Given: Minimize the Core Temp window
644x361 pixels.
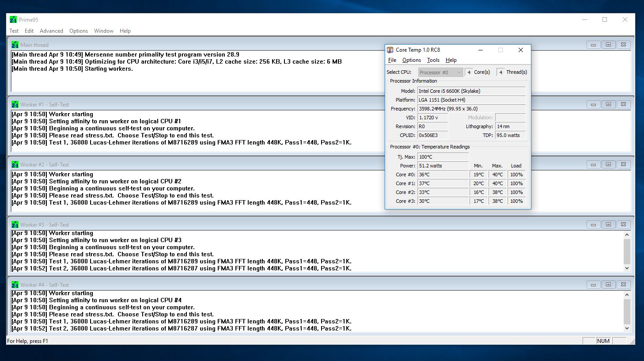Looking at the screenshot, I should point(480,50).
